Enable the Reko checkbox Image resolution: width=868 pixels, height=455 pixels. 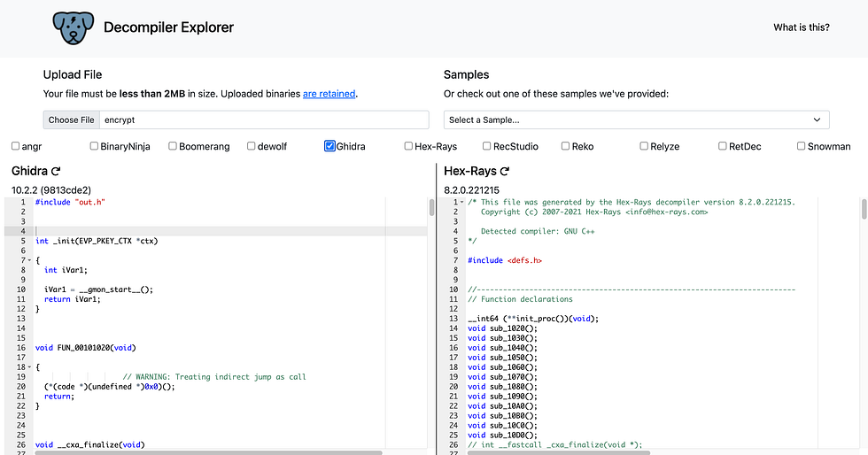click(565, 146)
